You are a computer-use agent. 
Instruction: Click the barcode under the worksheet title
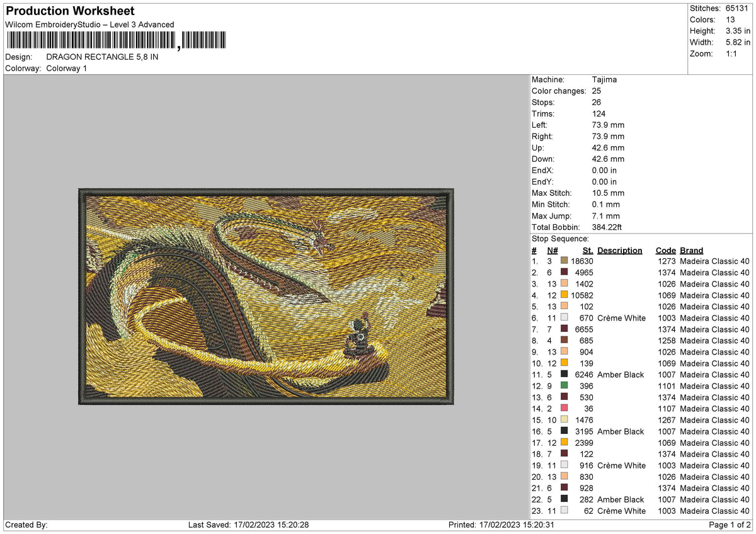[116, 41]
